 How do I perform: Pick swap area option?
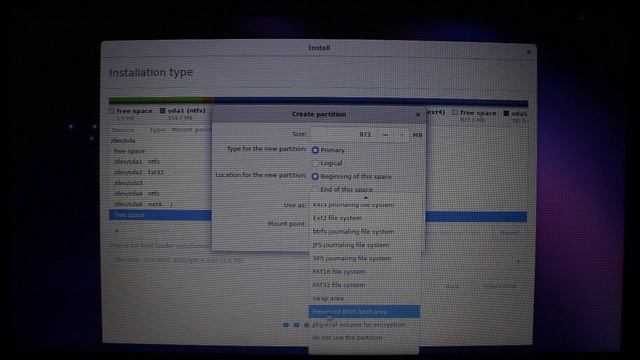click(364, 298)
